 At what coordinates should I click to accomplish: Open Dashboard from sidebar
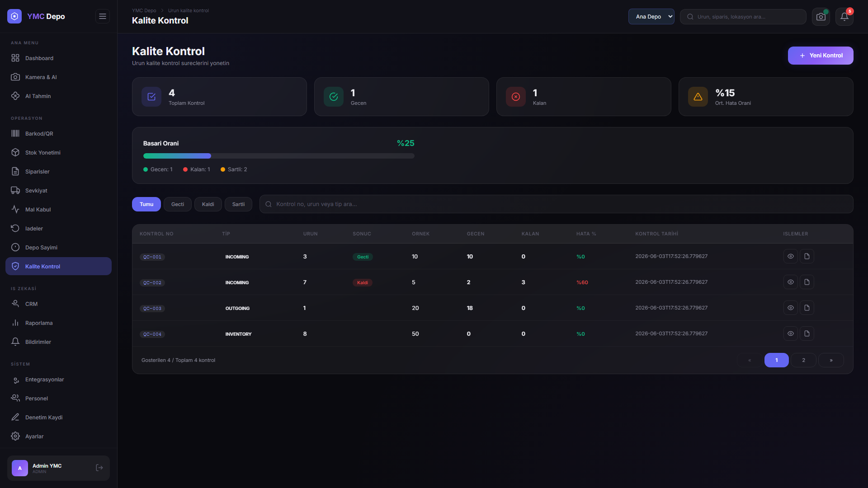tap(58, 58)
